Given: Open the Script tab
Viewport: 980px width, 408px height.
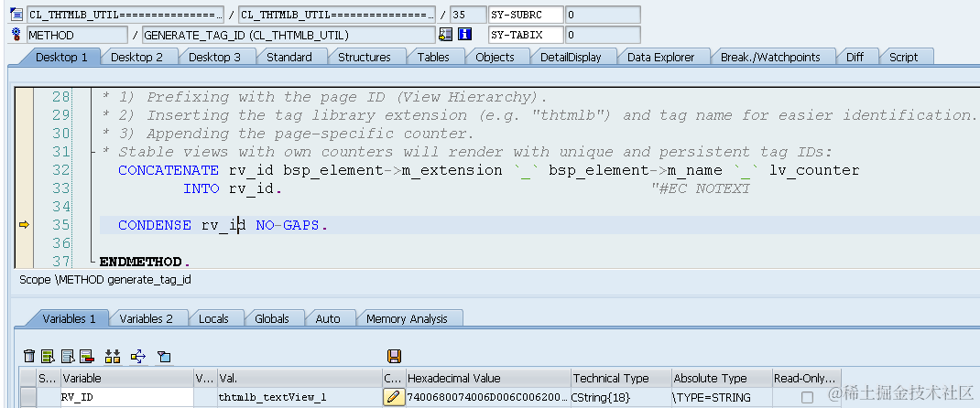Looking at the screenshot, I should tap(903, 57).
